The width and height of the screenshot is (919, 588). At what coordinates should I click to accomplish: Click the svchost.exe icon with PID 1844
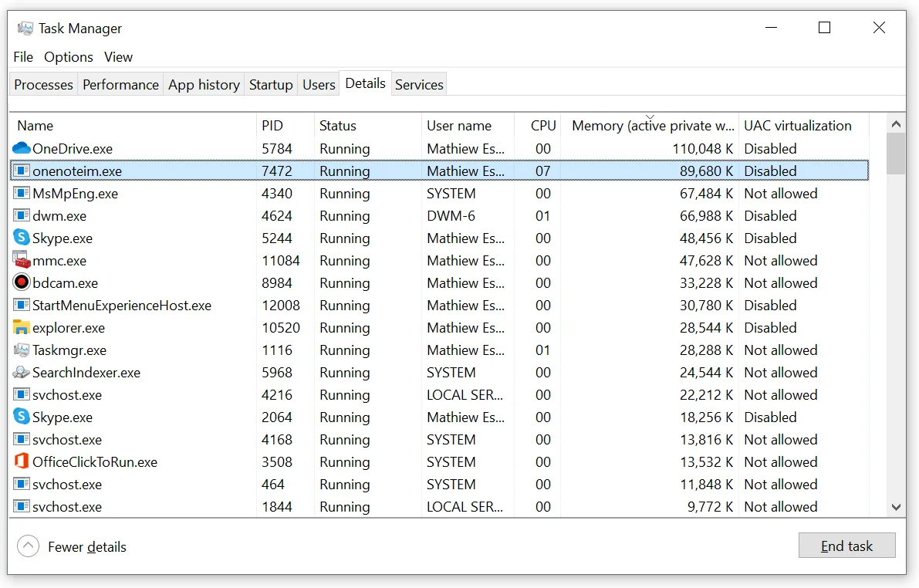pyautogui.click(x=22, y=506)
